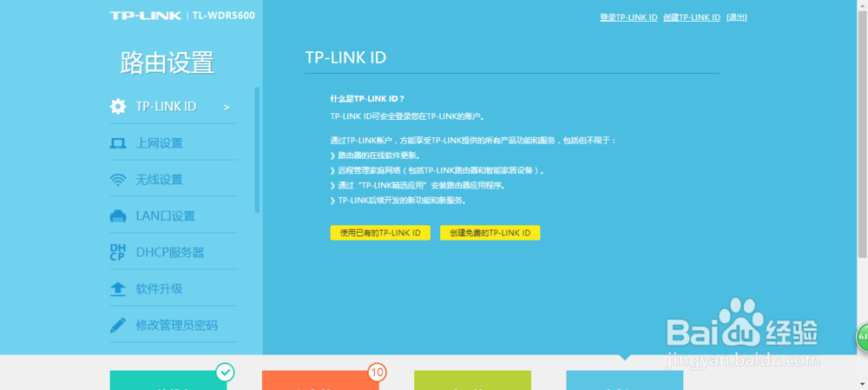Click the orange tile with 10 badge
The image size is (868, 390).
[320, 380]
